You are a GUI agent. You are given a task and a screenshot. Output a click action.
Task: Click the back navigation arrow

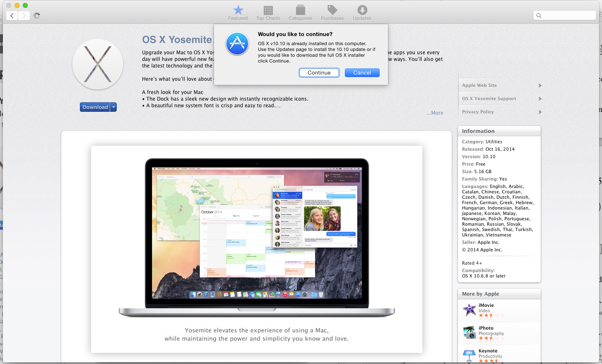point(12,16)
